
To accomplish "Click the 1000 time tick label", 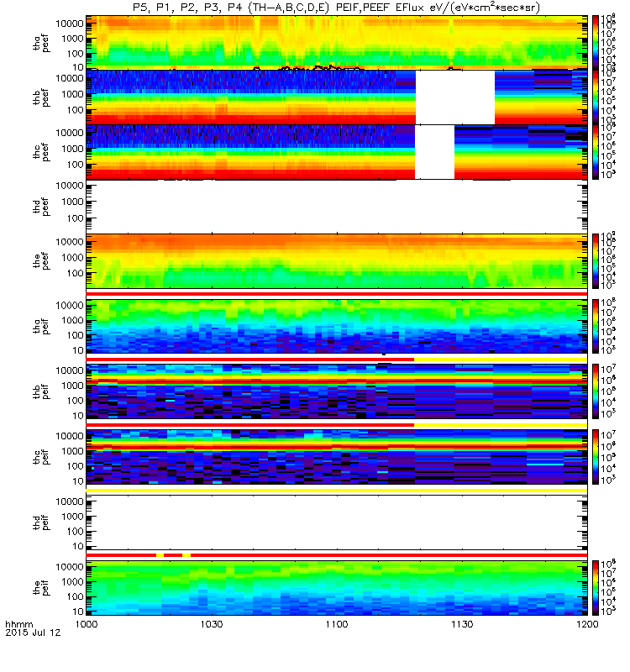I will [87, 624].
